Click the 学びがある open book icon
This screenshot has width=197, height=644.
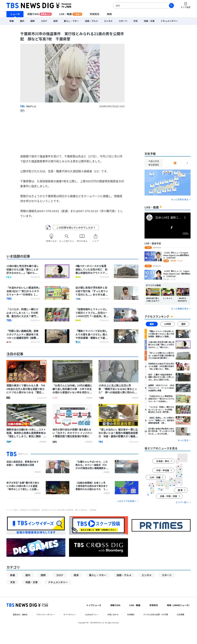pyautogui.click(x=82, y=236)
